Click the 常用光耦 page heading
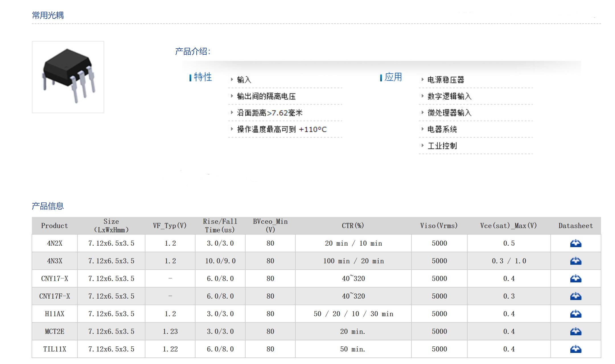This screenshot has width=615, height=364. [48, 15]
